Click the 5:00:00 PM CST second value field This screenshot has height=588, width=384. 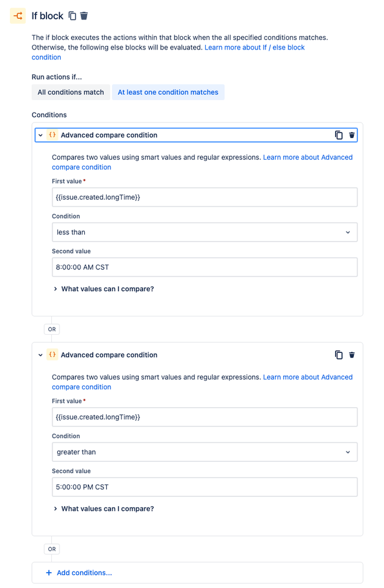coord(204,487)
